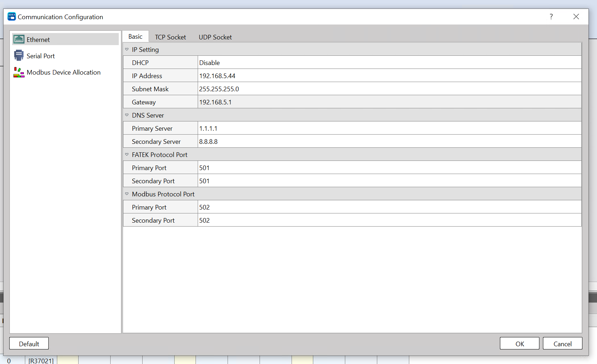
Task: Open the DHCP Disable value field
Action: tap(389, 63)
